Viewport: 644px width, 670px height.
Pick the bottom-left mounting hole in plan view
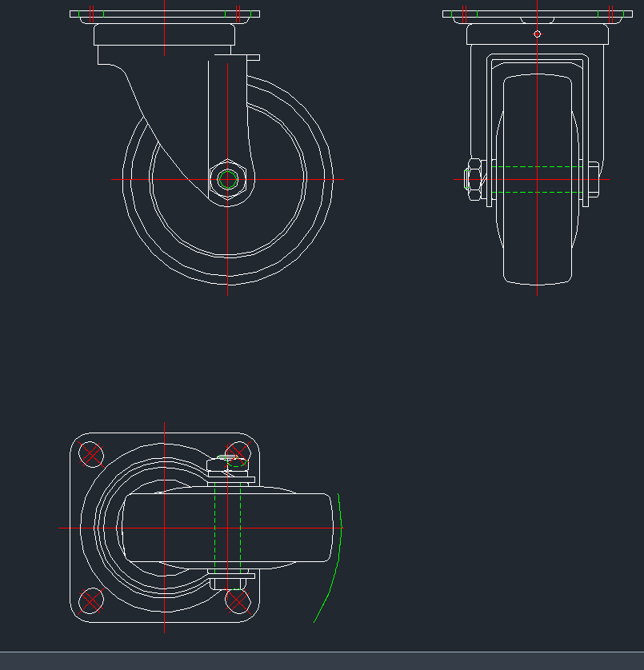[92, 600]
